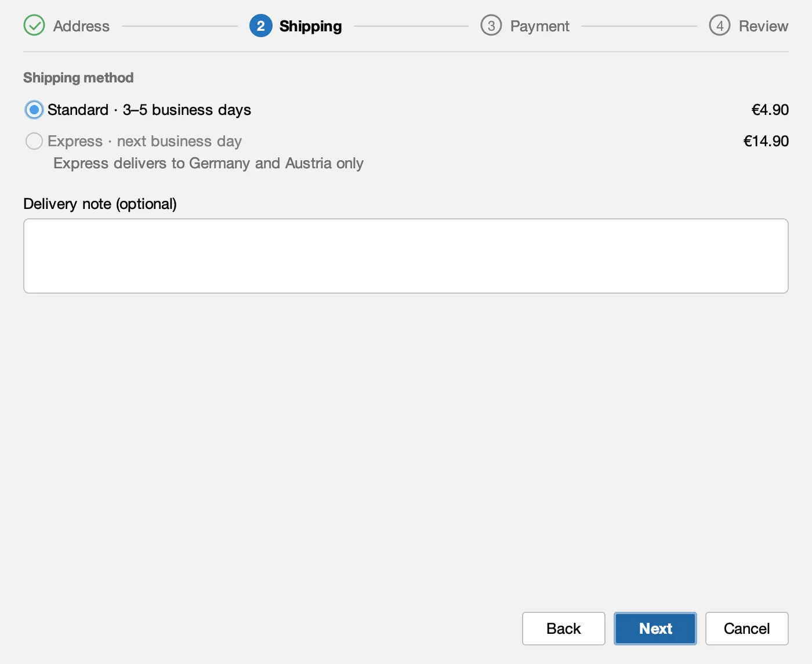Click the "Standard · 3–5 business days" label
The image size is (812, 664).
coord(149,110)
